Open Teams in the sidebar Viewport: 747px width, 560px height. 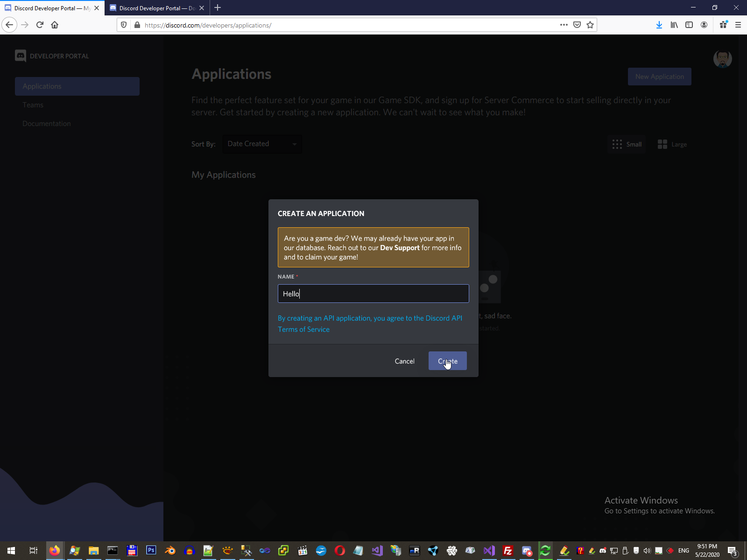(33, 105)
